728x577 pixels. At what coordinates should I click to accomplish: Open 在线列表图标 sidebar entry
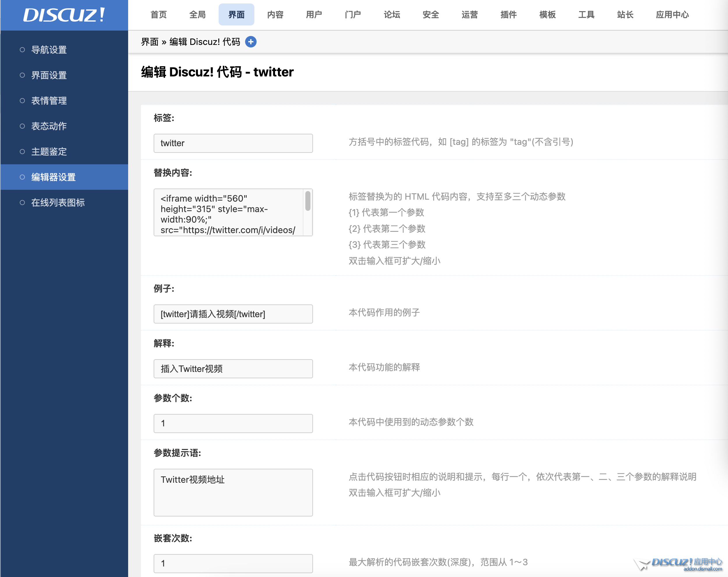(x=58, y=203)
